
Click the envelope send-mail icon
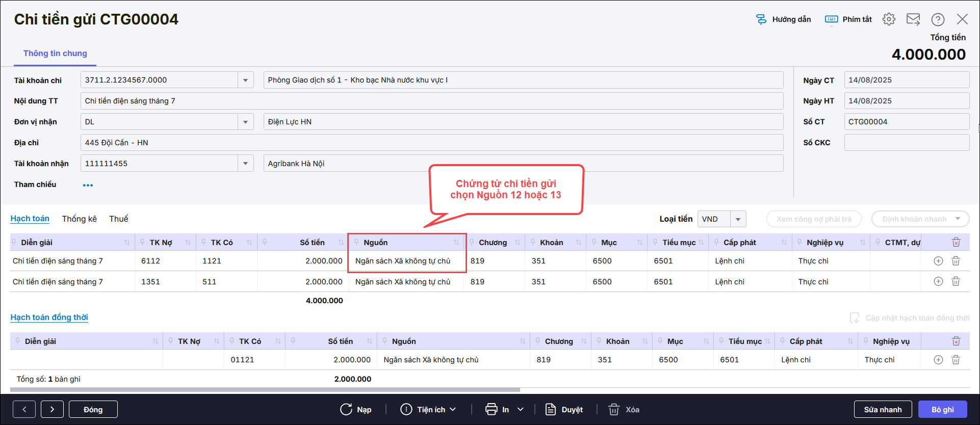(913, 19)
